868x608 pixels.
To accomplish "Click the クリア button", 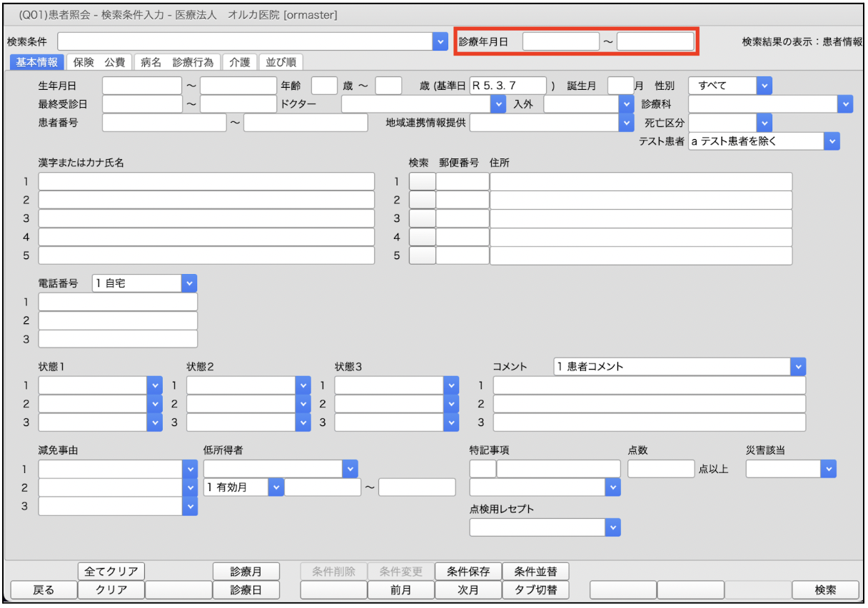I will [x=111, y=590].
